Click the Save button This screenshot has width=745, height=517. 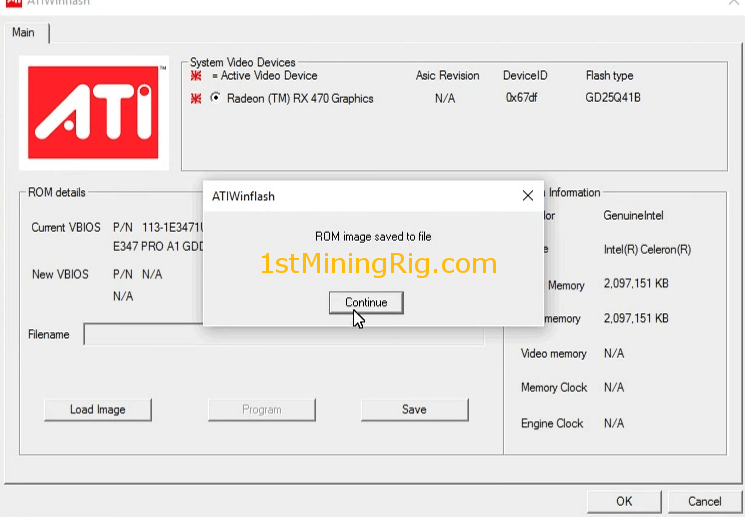click(x=414, y=410)
